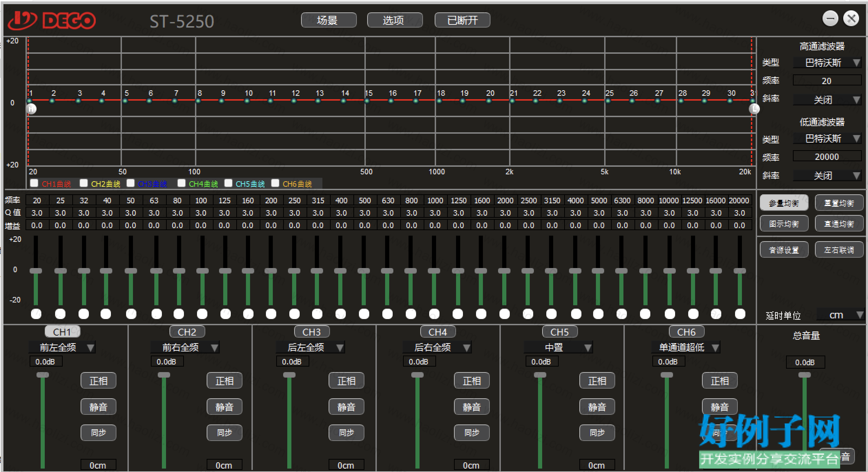Image resolution: width=868 pixels, height=472 pixels.
Task: Select EQ band point 2 on the curve
Action: click(x=52, y=101)
